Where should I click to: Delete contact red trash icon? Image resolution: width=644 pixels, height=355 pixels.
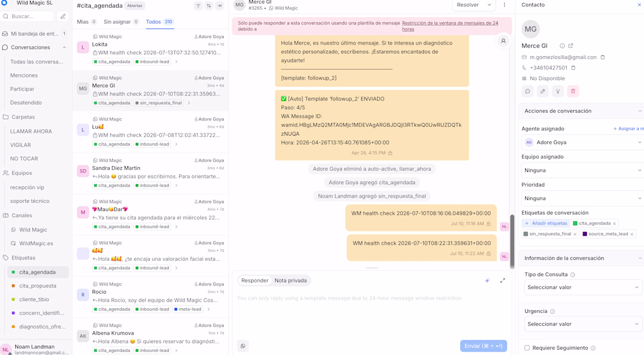point(573,91)
